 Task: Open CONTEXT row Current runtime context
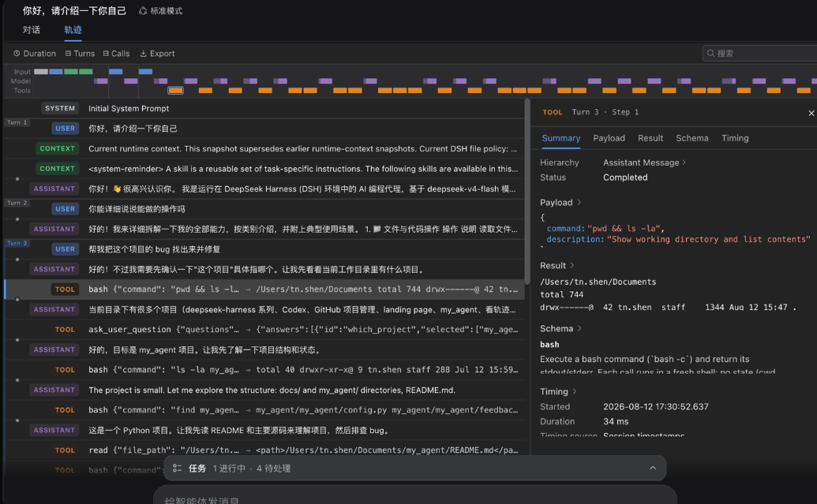tap(264, 148)
